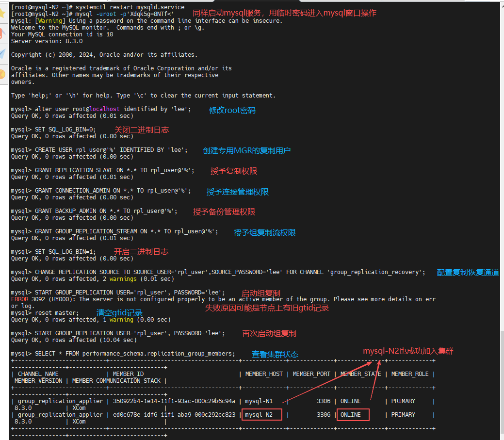The image size is (504, 440).
Task: Click the Oracle copyright 2000, 2024 line
Action: pyautogui.click(x=104, y=55)
